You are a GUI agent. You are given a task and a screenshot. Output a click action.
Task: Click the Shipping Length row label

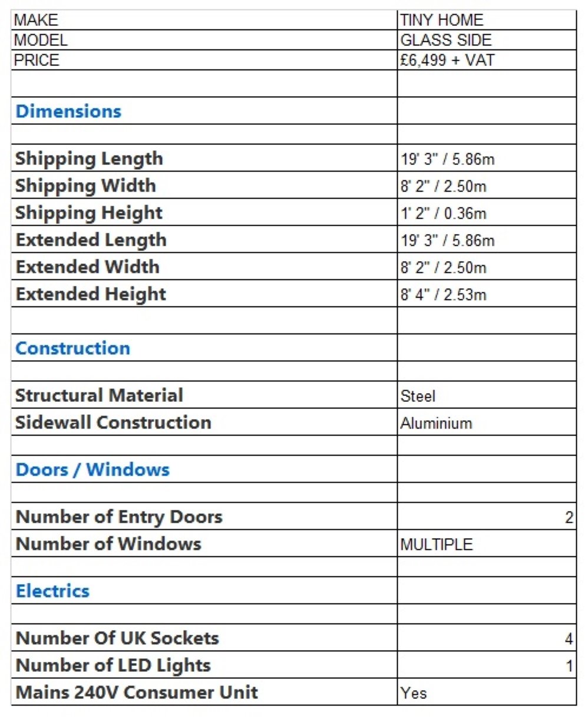pyautogui.click(x=89, y=159)
